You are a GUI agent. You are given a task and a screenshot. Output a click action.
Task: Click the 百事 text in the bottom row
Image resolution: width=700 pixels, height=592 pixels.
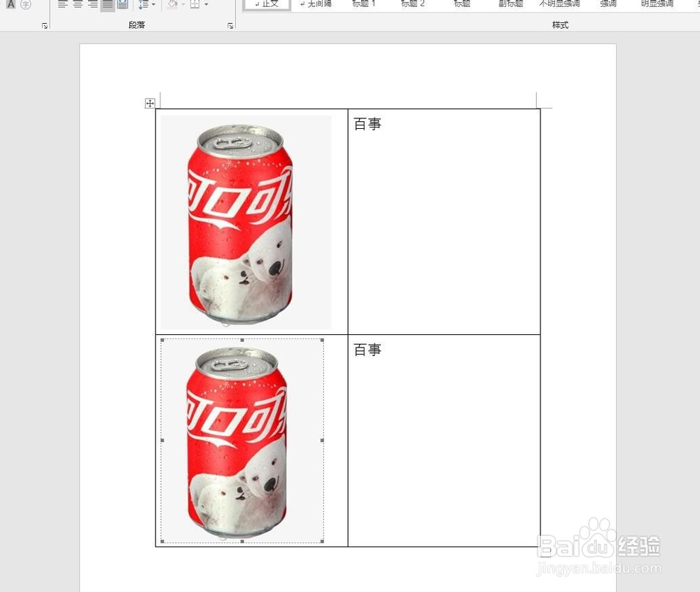(x=367, y=350)
